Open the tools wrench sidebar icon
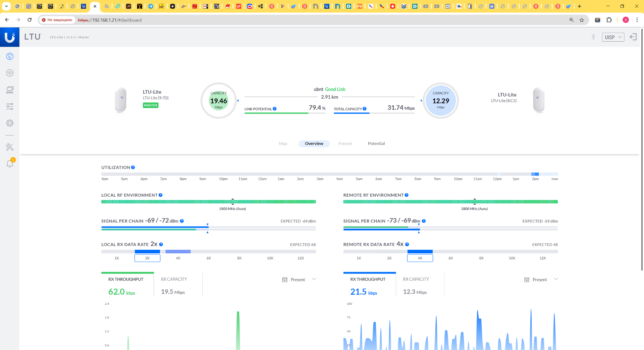The image size is (644, 350). [x=10, y=147]
